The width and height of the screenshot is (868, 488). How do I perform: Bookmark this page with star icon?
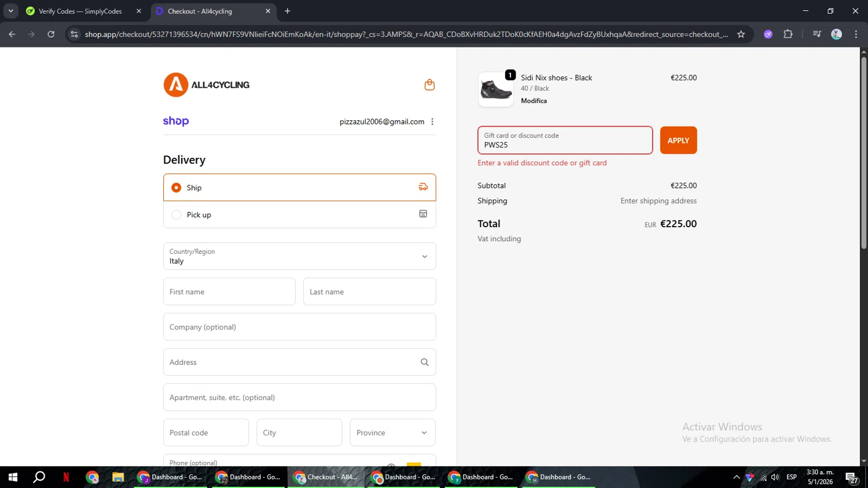click(x=741, y=34)
